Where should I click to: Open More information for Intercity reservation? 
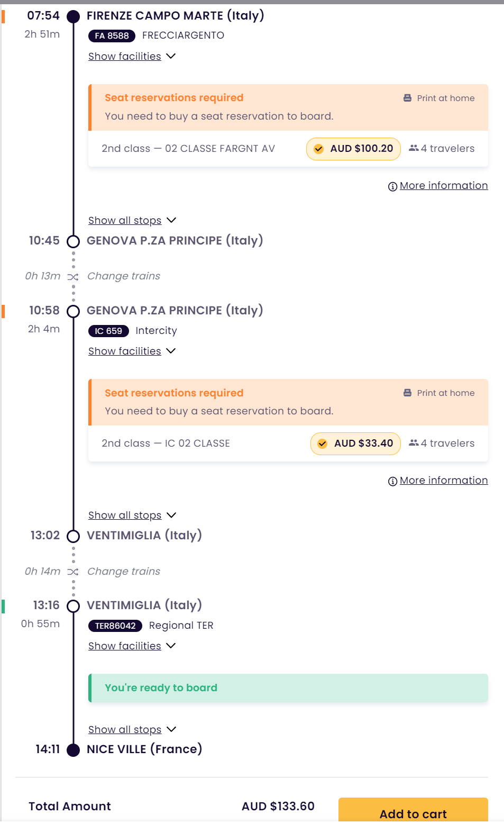(443, 480)
